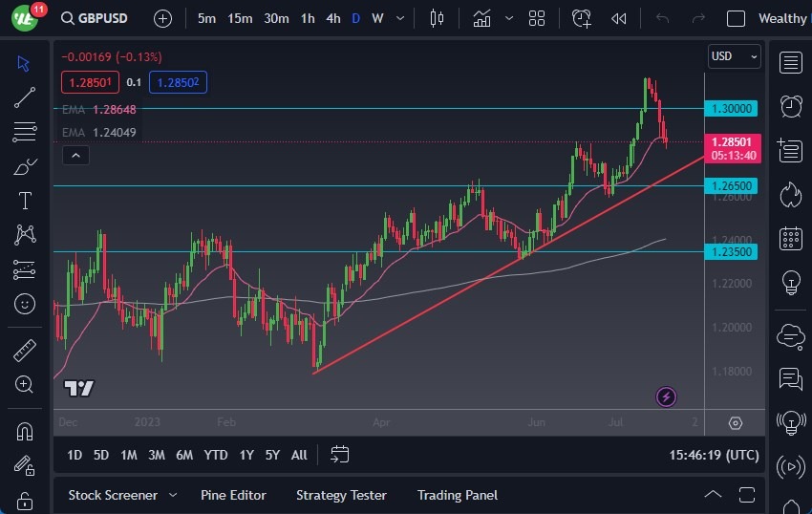This screenshot has height=514, width=812.
Task: Open the Strategy Tester tab
Action: coord(341,495)
